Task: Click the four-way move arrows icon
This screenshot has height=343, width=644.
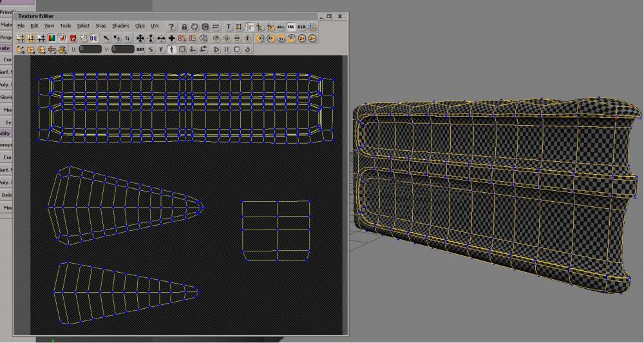Action: coord(140,38)
